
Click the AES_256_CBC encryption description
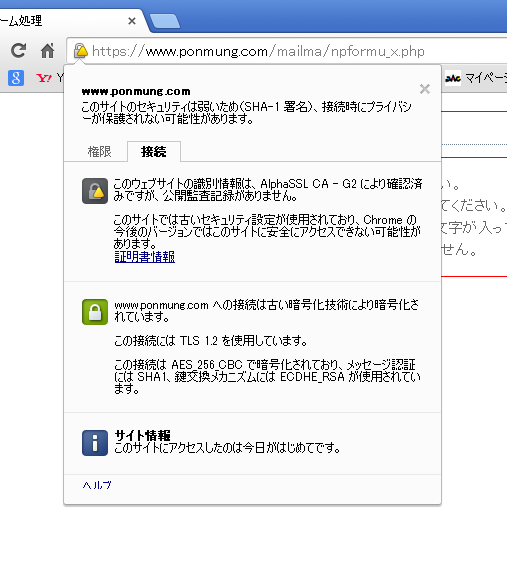[267, 377]
